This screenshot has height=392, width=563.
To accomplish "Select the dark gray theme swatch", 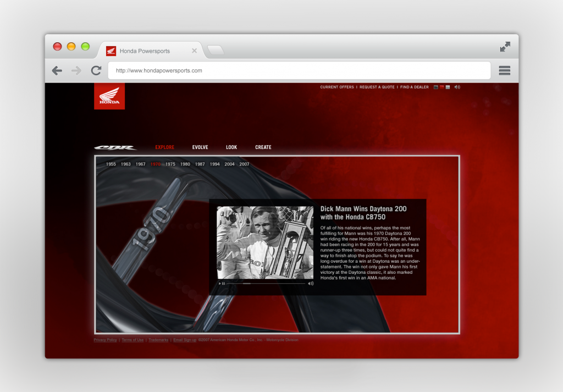I will [436, 87].
